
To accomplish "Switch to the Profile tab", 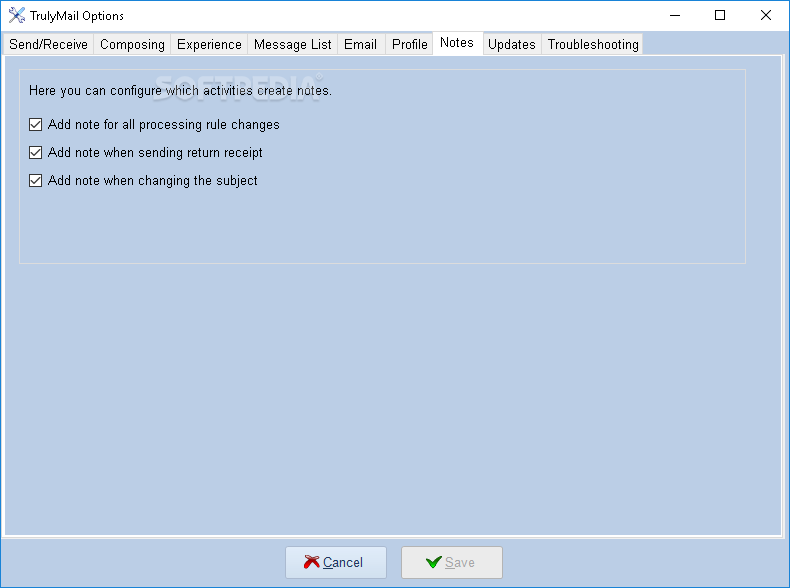I will (x=409, y=44).
